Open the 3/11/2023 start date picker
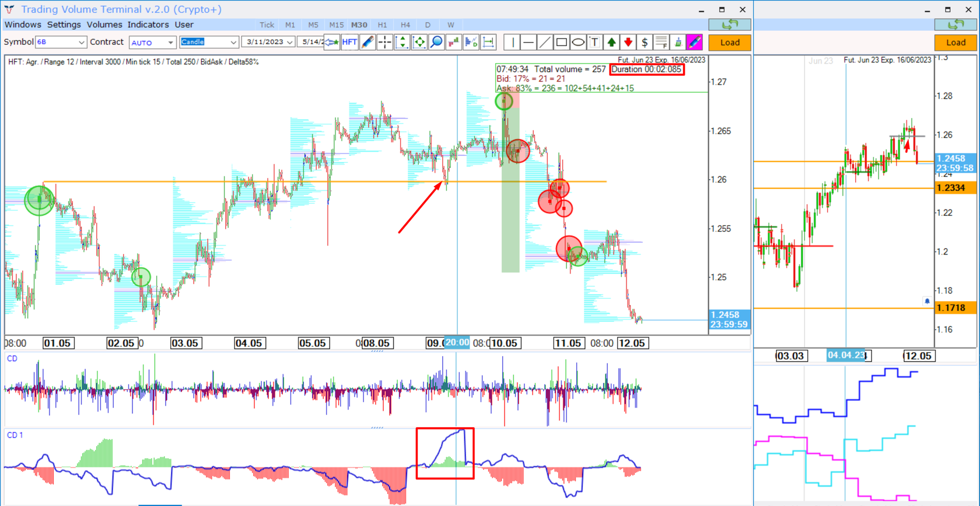Viewport: 980px width, 506px height. pos(268,42)
